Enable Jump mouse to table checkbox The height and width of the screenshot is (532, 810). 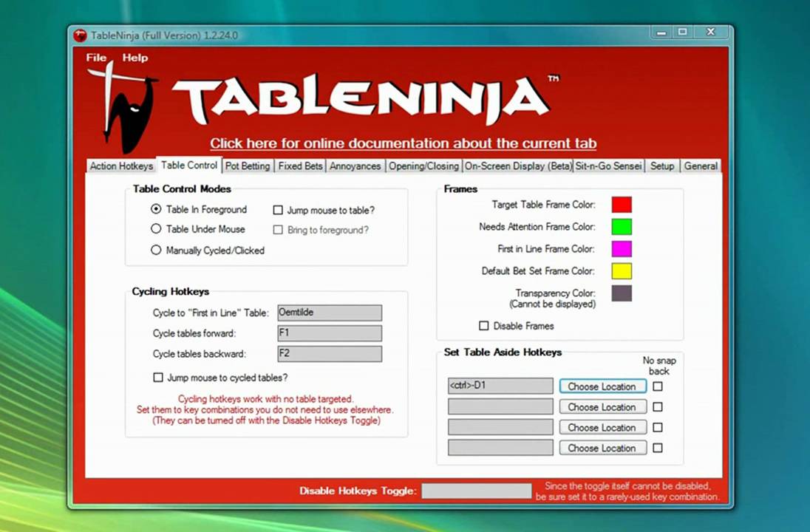278,211
